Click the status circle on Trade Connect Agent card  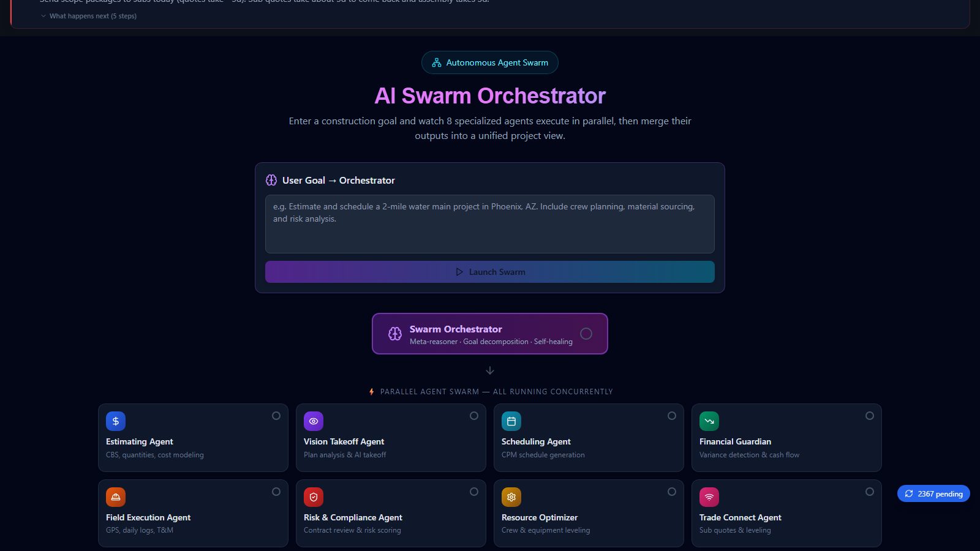[870, 492]
